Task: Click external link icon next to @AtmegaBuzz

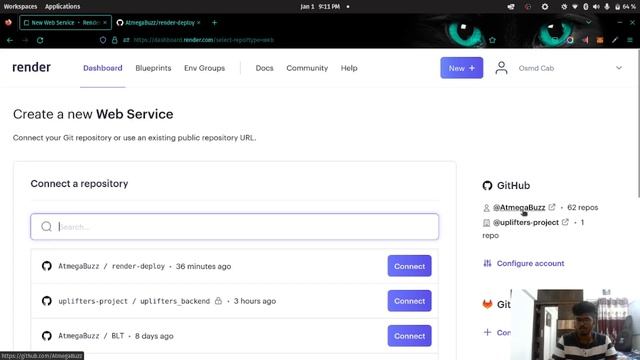Action: [x=552, y=207]
